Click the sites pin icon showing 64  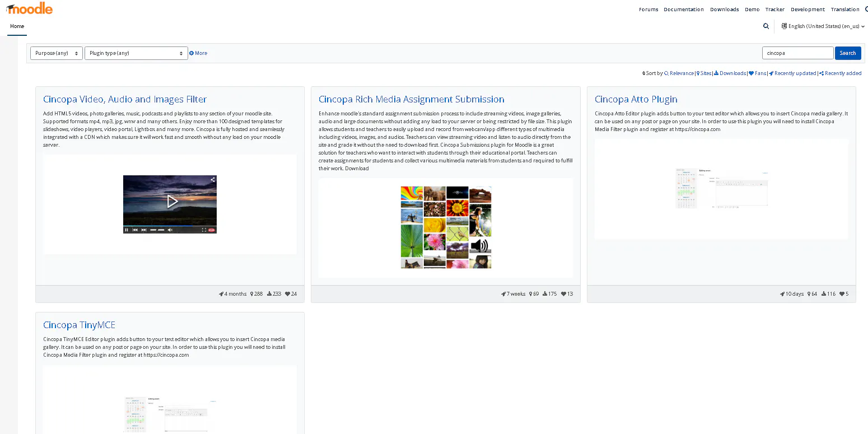tap(809, 294)
